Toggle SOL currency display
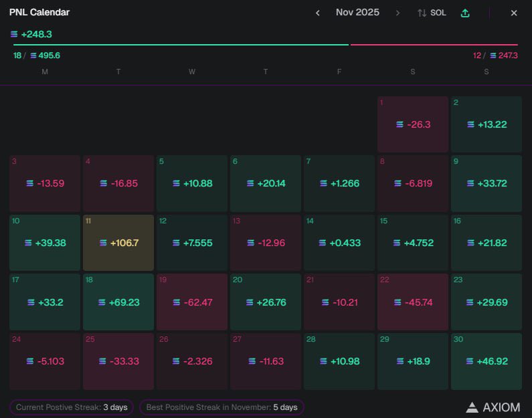The image size is (532, 418). point(432,13)
